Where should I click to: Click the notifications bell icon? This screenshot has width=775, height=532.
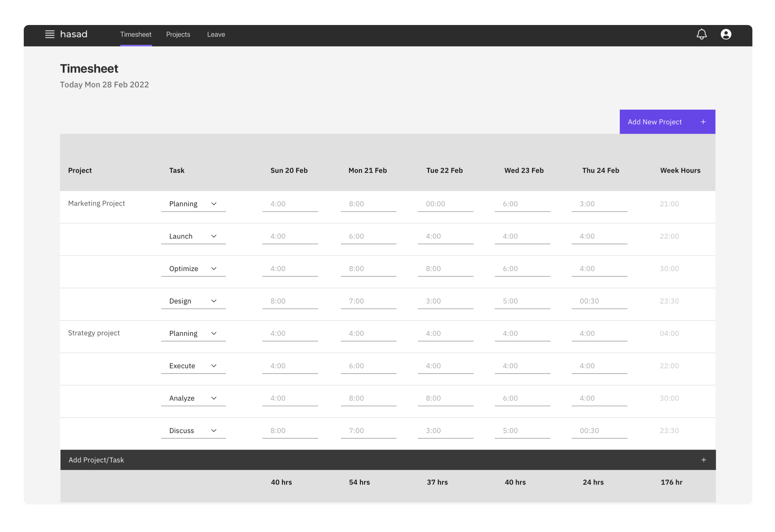click(x=701, y=34)
